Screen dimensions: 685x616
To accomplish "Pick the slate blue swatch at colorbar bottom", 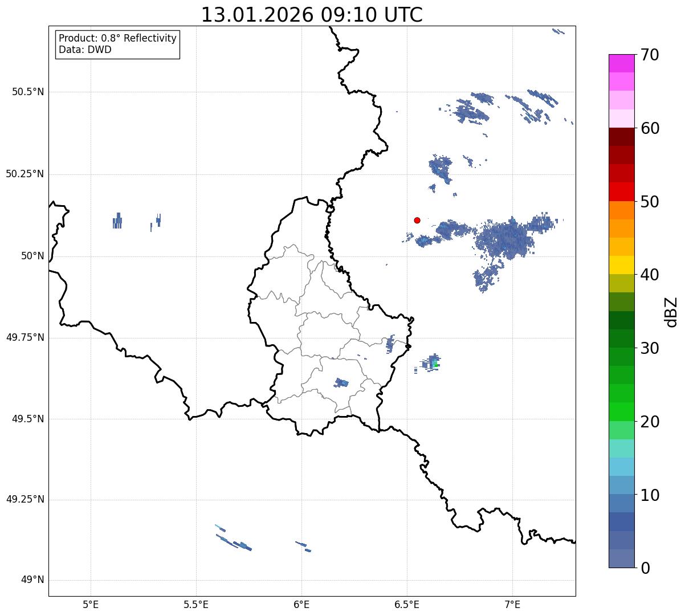I will [x=621, y=558].
